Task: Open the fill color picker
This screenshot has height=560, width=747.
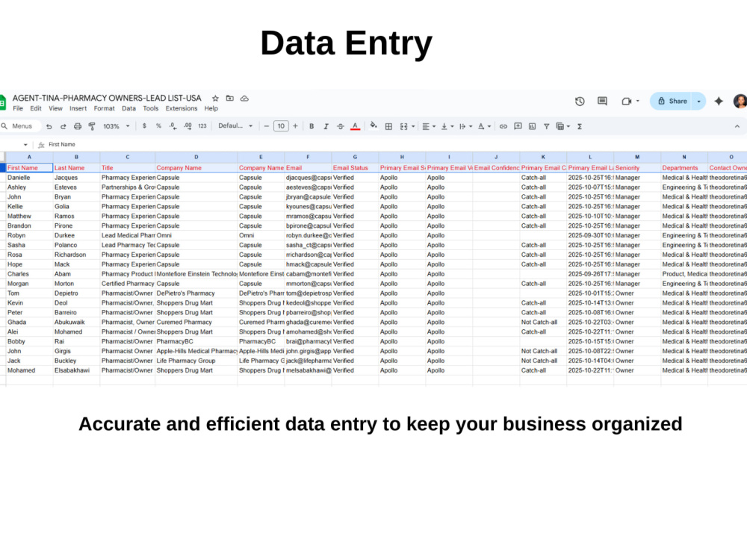Action: (373, 125)
